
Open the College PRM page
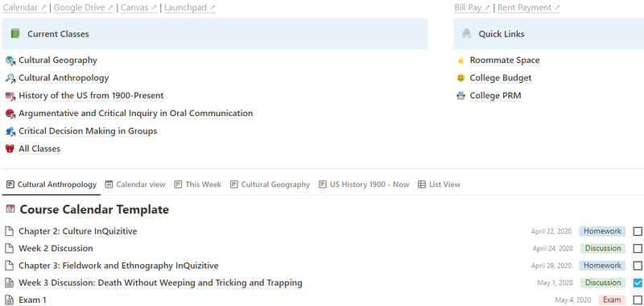pyautogui.click(x=495, y=96)
